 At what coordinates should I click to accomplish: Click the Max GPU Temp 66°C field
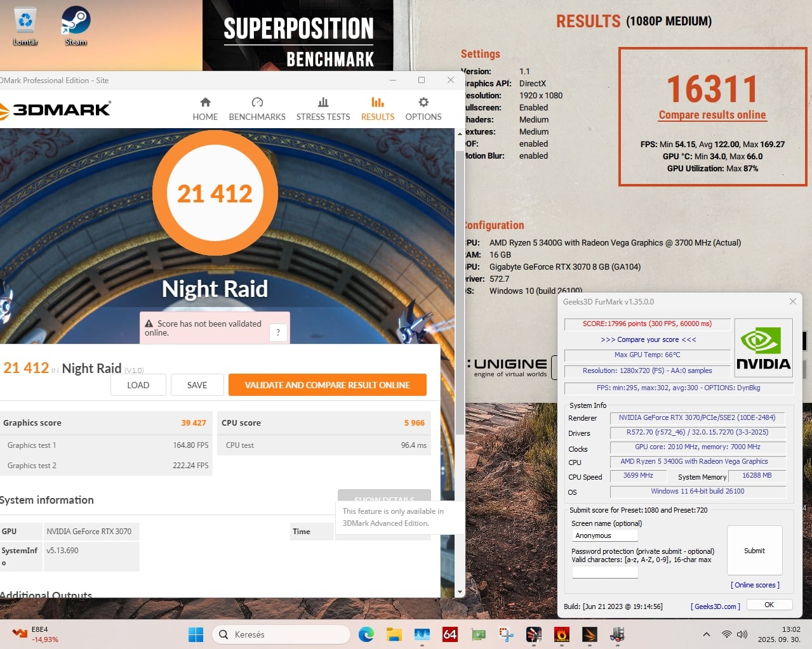tap(647, 355)
